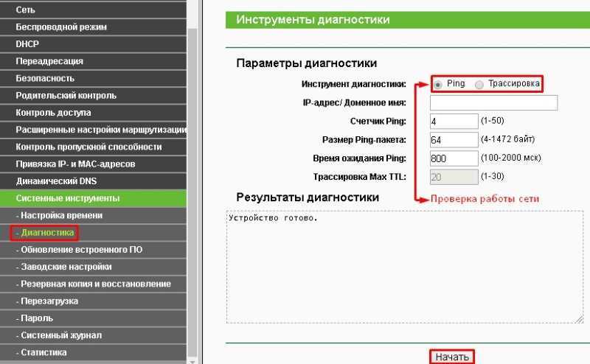Click the Параметры диагностики heading
Screen dimensions: 590x364
(x=307, y=63)
